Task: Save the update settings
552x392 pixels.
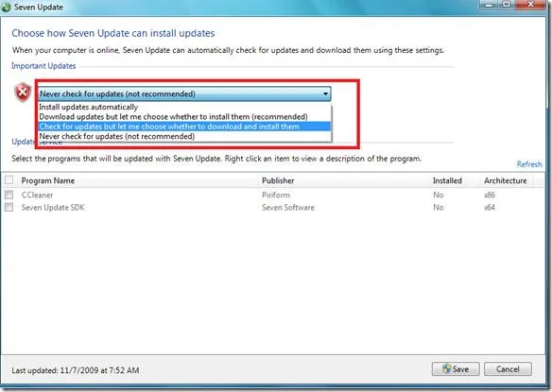Action: [x=456, y=369]
